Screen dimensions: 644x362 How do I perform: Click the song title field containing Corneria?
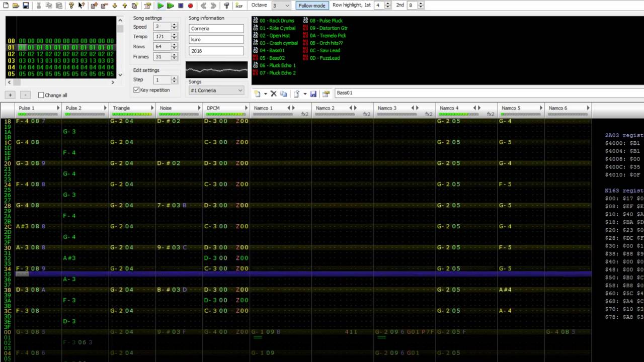pos(216,29)
